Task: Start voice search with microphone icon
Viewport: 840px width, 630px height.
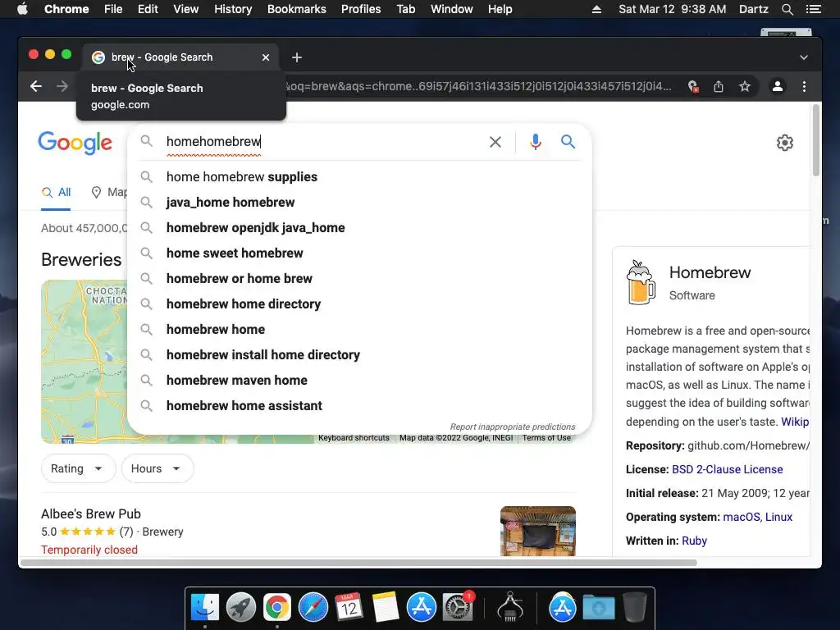Action: click(535, 142)
